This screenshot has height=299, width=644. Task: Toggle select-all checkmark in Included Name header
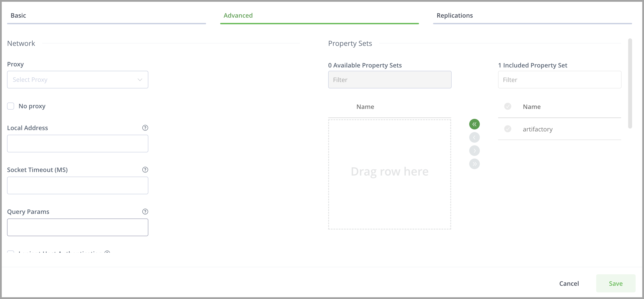point(508,106)
